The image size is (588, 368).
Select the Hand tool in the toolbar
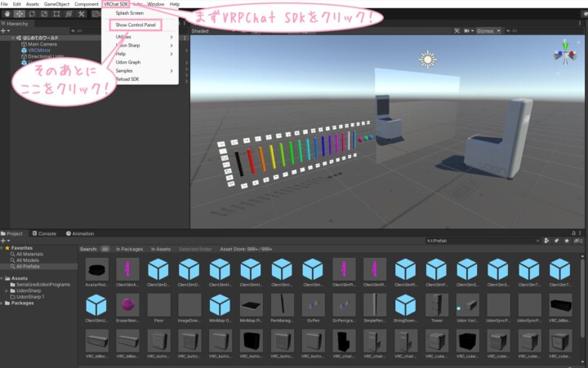pos(7,14)
